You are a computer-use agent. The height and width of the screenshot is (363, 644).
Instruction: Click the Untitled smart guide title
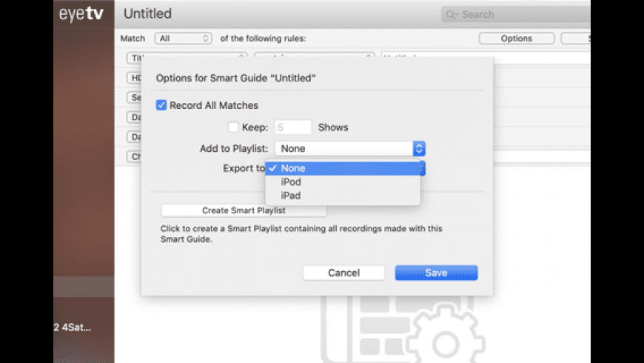147,13
